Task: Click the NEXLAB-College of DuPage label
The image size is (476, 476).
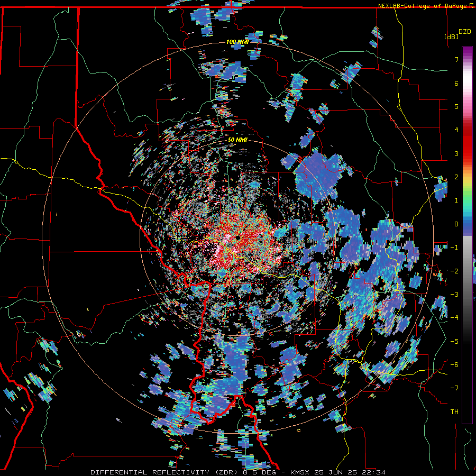Action: (x=425, y=6)
